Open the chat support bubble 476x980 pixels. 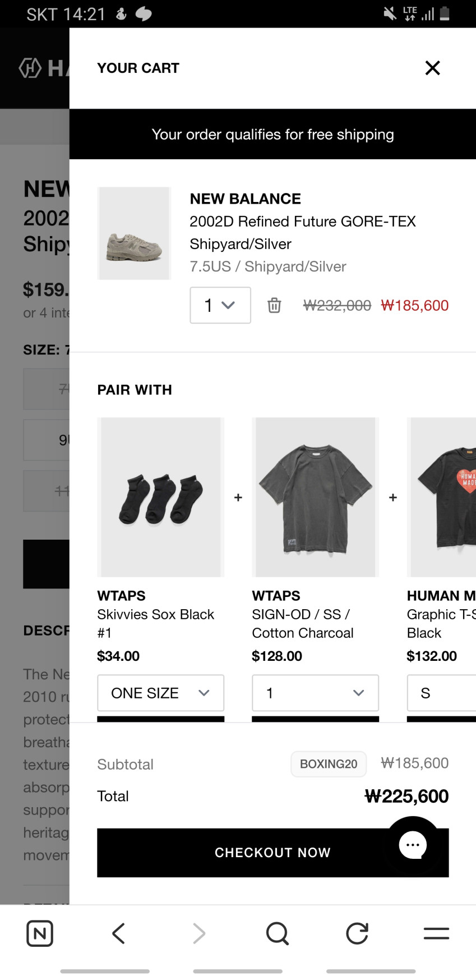[x=413, y=844]
